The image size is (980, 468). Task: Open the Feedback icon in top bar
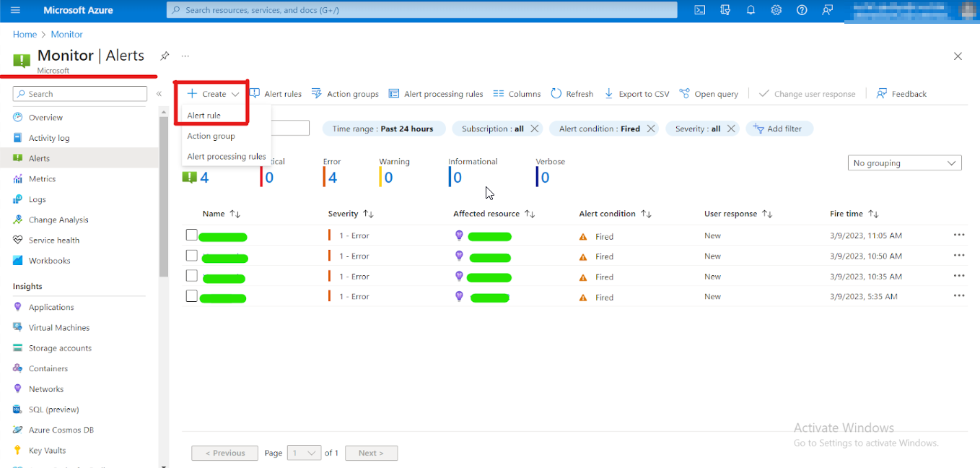(x=828, y=10)
